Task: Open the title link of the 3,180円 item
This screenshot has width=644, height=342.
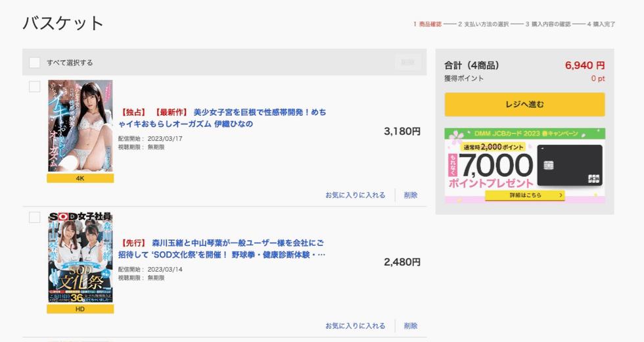Action: [x=222, y=118]
